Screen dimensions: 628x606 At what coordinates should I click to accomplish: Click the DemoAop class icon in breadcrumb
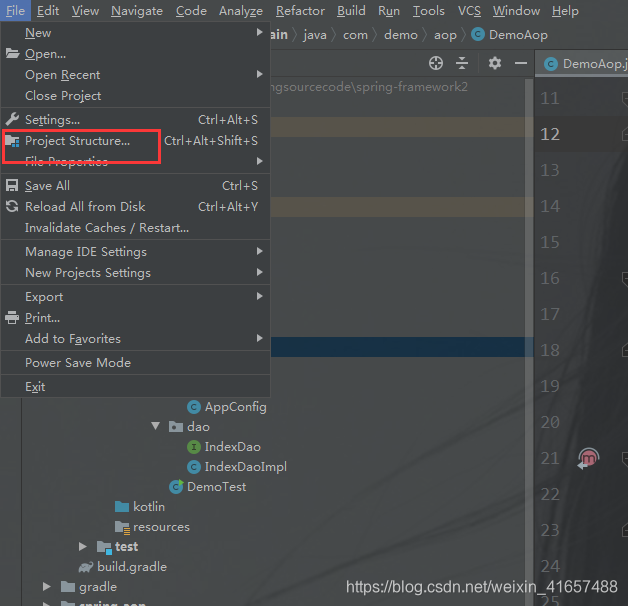478,34
